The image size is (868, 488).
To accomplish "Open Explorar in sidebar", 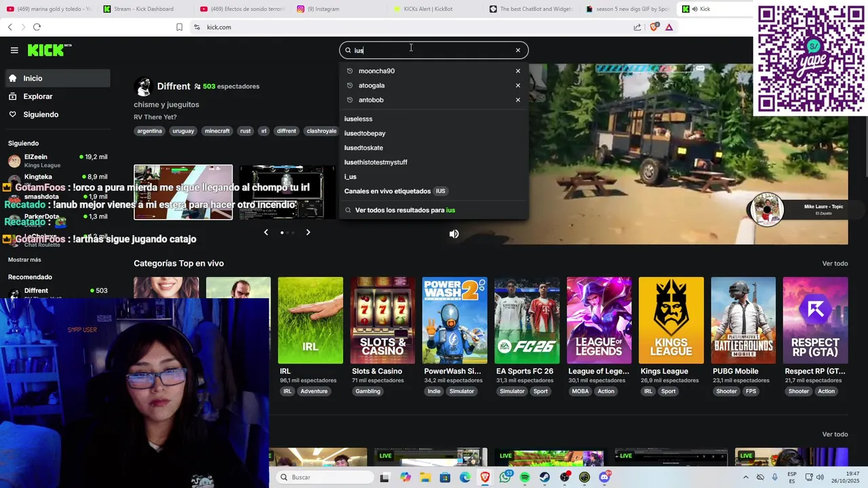I will 57,96.
